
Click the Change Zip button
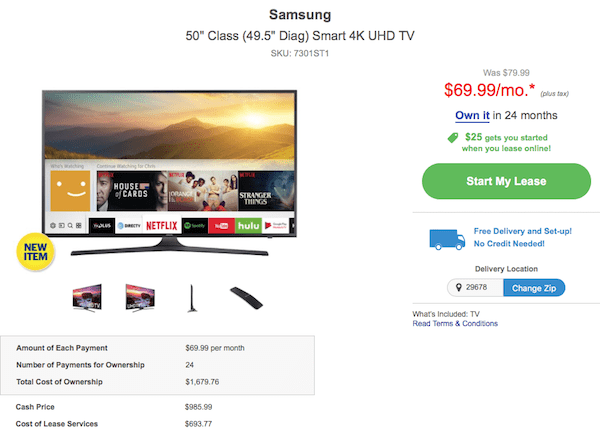pyautogui.click(x=533, y=288)
